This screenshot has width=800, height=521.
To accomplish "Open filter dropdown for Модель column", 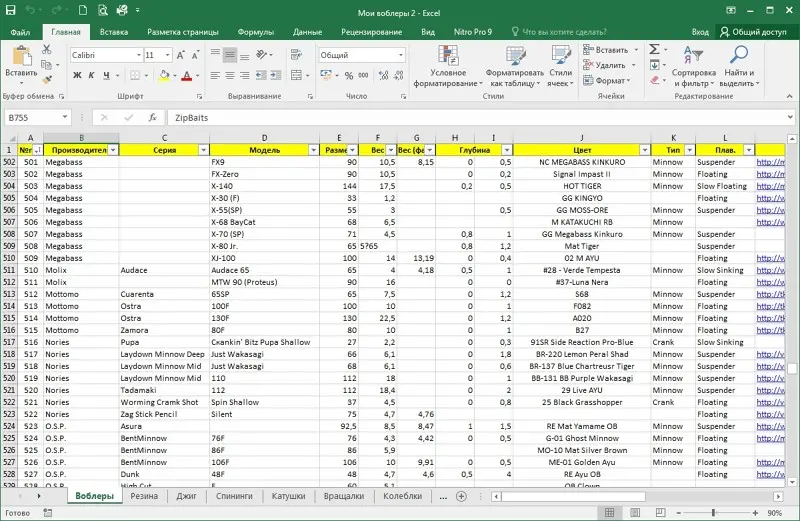I will coord(314,150).
